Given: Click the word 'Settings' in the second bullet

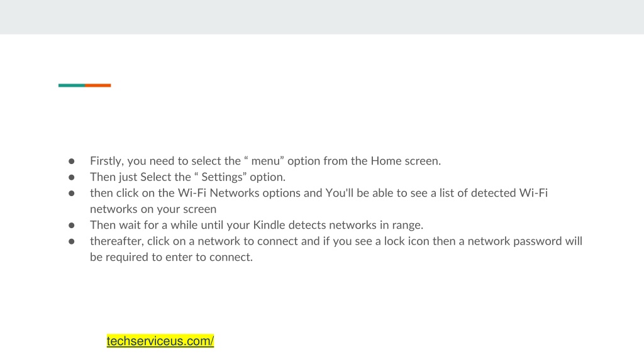Looking at the screenshot, I should click(222, 177).
